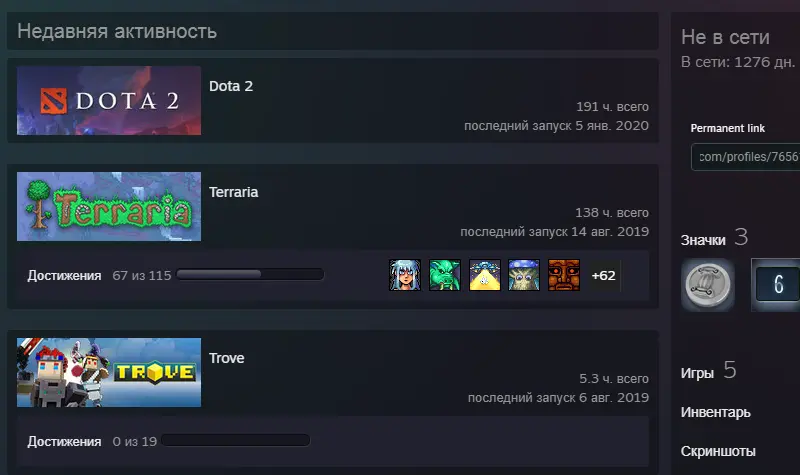Open the Dota 2 game banner
Viewport: 800px width, 475px height.
coord(109,101)
